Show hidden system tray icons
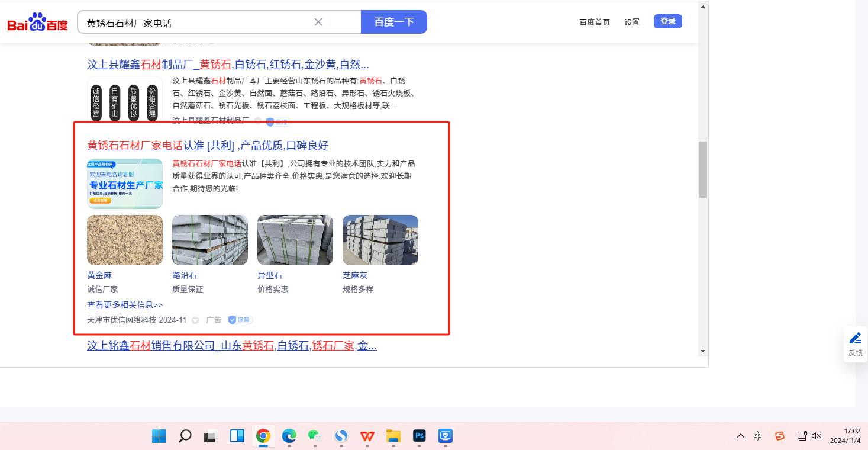The image size is (868, 450). click(741, 436)
